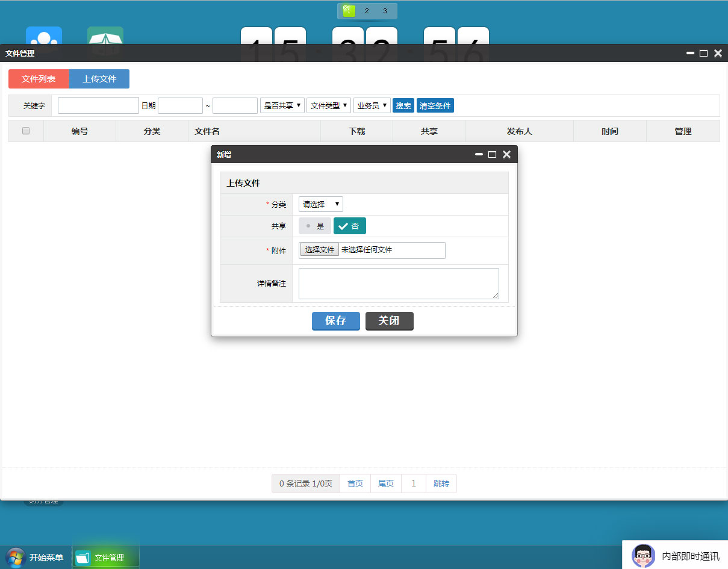This screenshot has height=569, width=728.
Task: Click the 0 条记录 1/0页 text
Action: [306, 483]
